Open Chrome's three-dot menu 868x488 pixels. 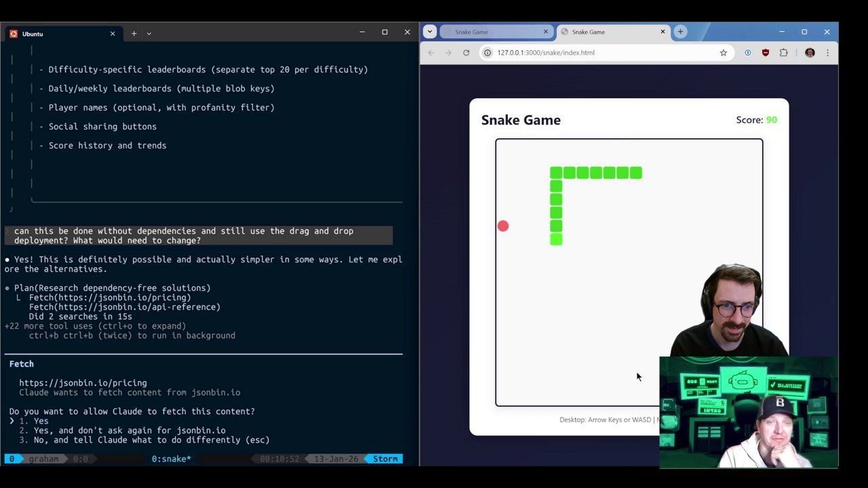click(827, 53)
